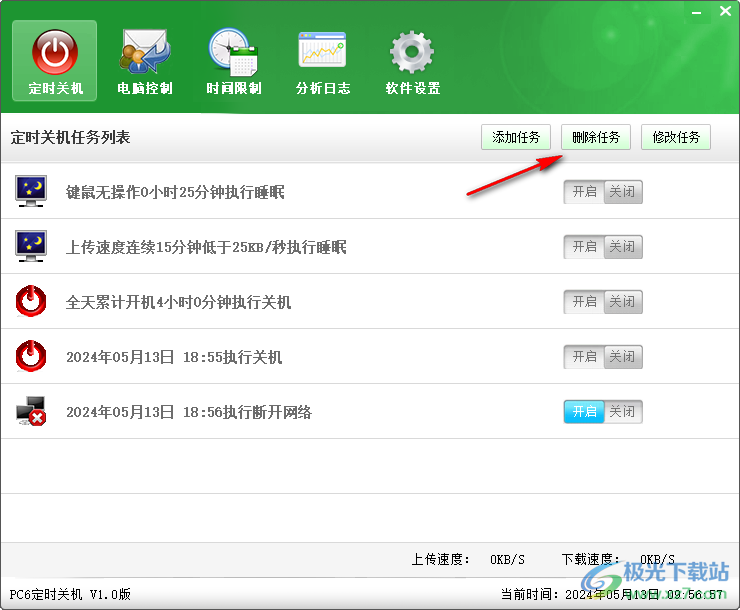Viewport: 740px width, 610px height.
Task: Set 关闭 for 键鼠无操作 sleep task
Action: 623,192
